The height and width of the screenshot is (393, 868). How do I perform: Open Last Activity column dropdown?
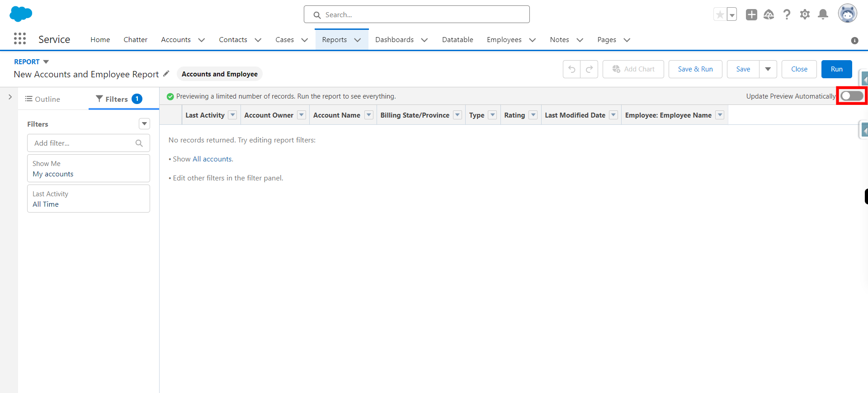[x=232, y=115]
